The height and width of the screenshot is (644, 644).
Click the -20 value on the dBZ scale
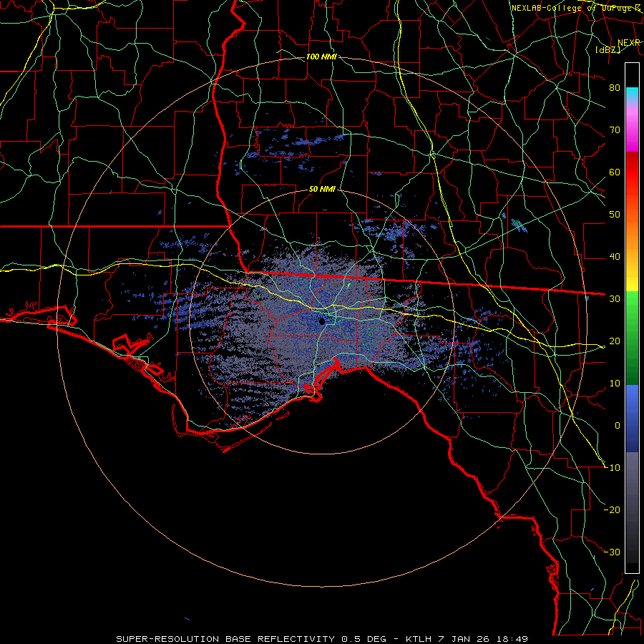[612, 509]
